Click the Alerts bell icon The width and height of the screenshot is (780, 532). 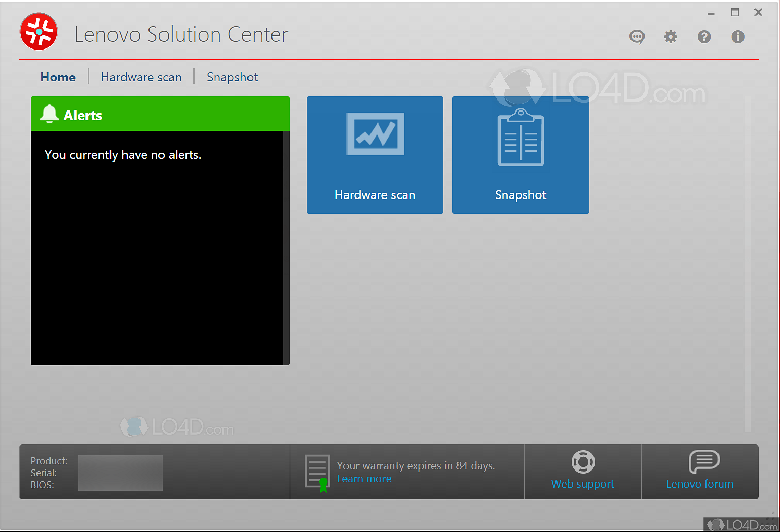tap(49, 114)
